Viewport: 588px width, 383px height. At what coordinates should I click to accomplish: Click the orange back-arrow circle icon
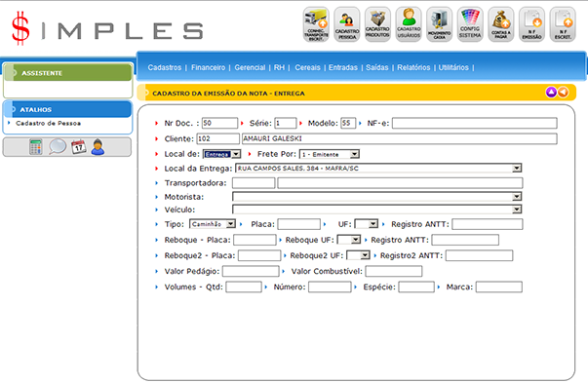(x=563, y=92)
